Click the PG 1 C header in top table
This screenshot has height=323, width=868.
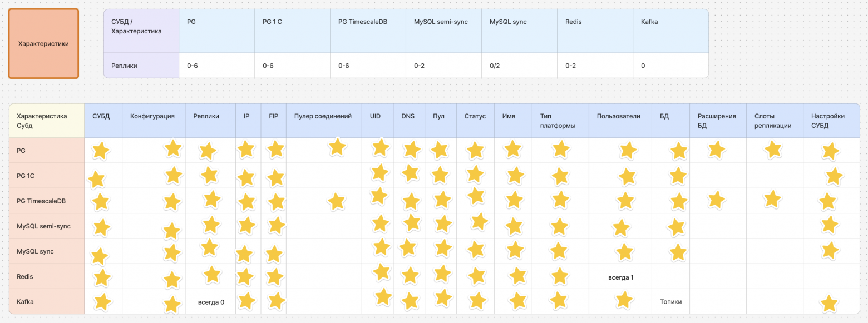coord(293,31)
